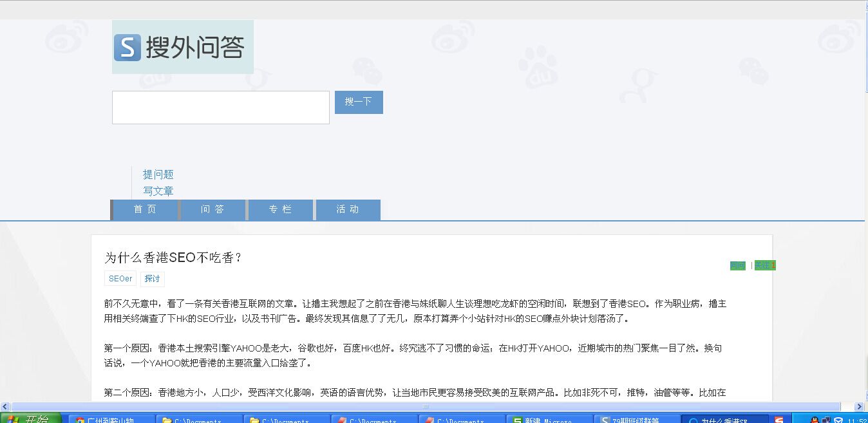Click the red Sogou input tray icon
868x423 pixels.
[780, 420]
